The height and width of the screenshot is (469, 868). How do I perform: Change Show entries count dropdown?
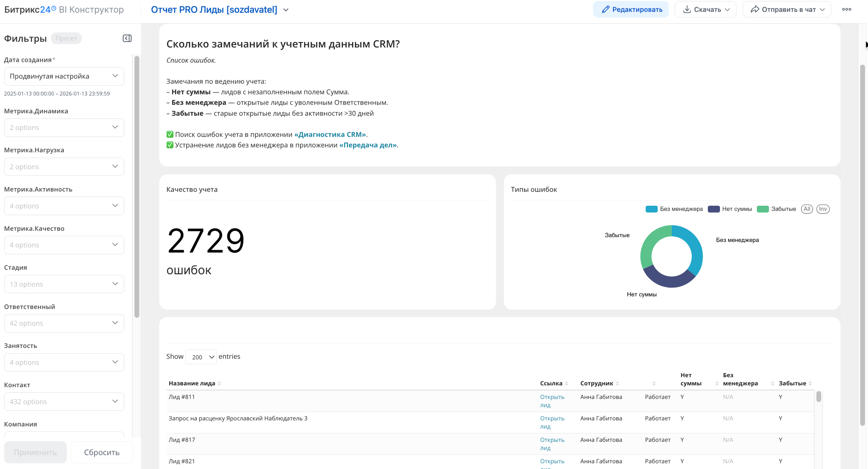[x=201, y=357]
